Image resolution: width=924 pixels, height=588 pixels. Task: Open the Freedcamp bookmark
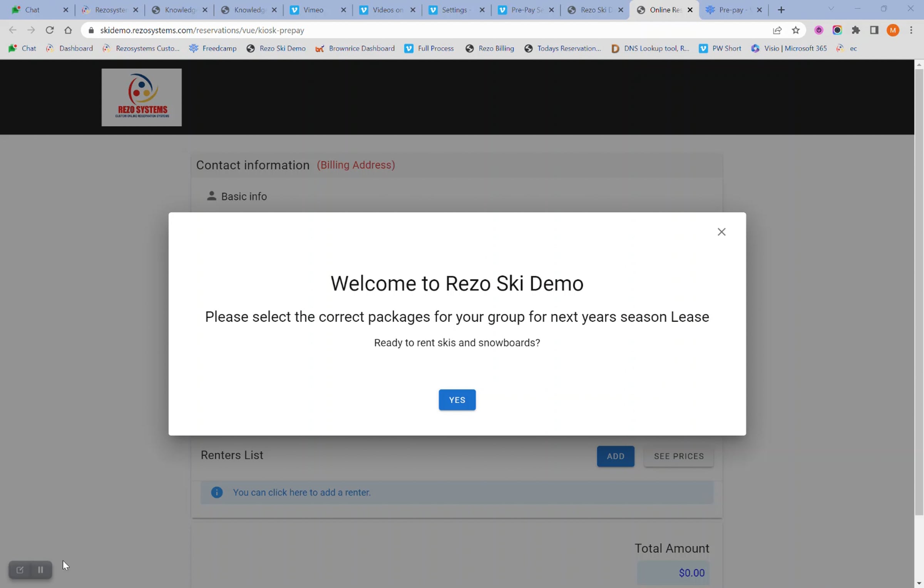pos(213,48)
